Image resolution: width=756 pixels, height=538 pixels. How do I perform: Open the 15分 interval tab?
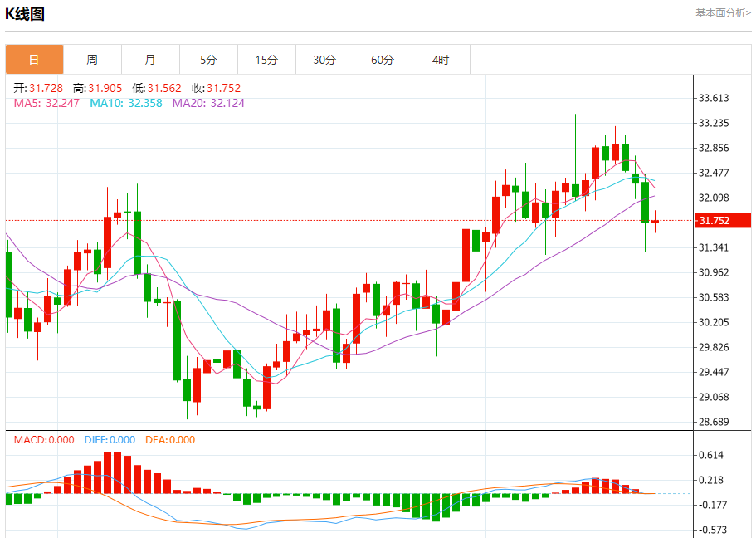[x=266, y=60]
